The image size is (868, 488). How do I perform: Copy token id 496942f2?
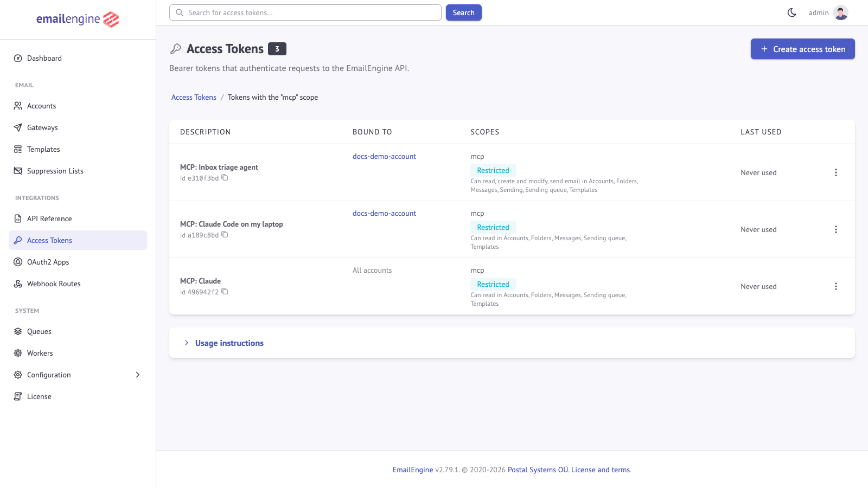coord(225,292)
